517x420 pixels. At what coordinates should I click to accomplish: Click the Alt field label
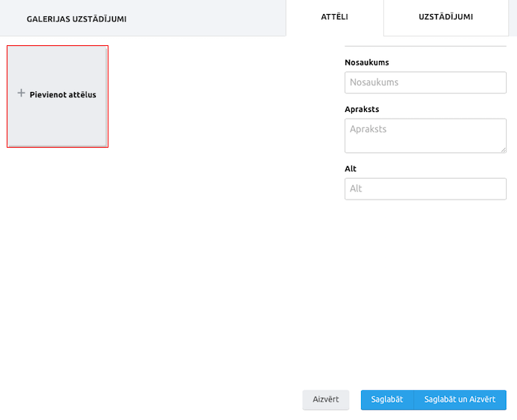[351, 169]
